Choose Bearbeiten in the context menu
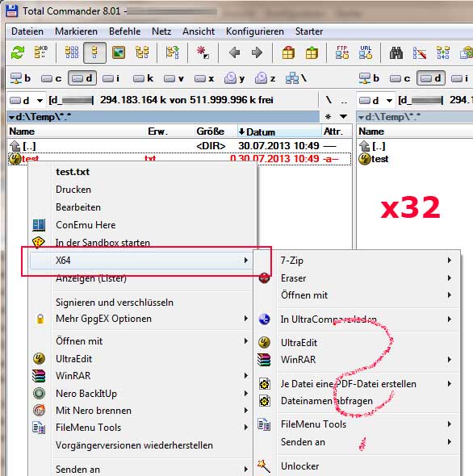This screenshot has width=473, height=476. pos(78,207)
